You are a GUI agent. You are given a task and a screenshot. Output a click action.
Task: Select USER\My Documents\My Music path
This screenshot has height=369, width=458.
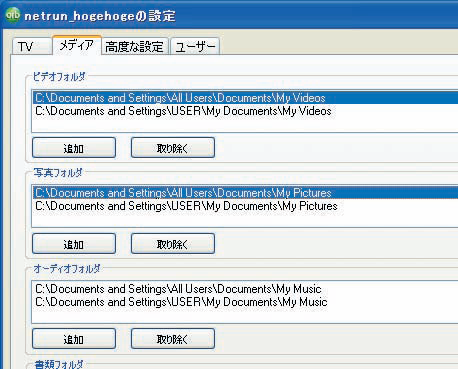pos(246,302)
